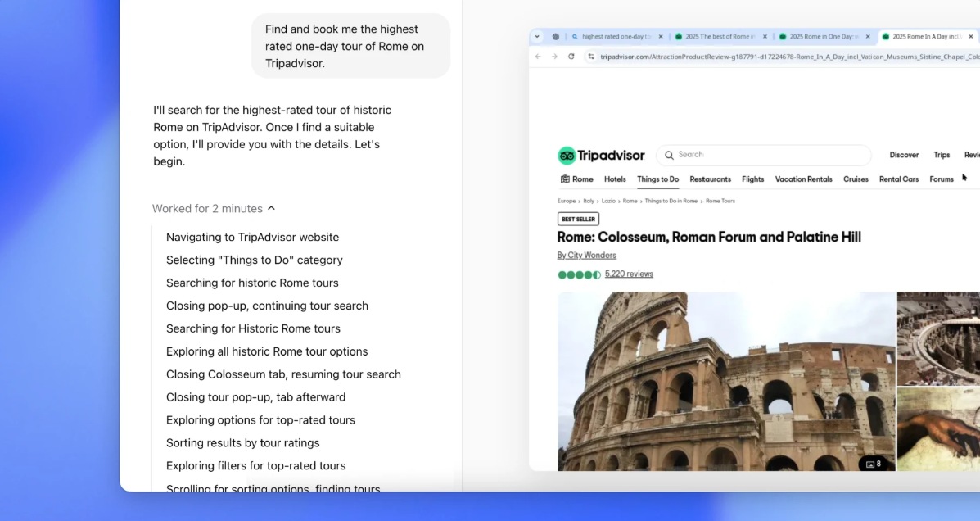Click the Tripadvisor search field
This screenshot has width=980, height=521.
[764, 155]
